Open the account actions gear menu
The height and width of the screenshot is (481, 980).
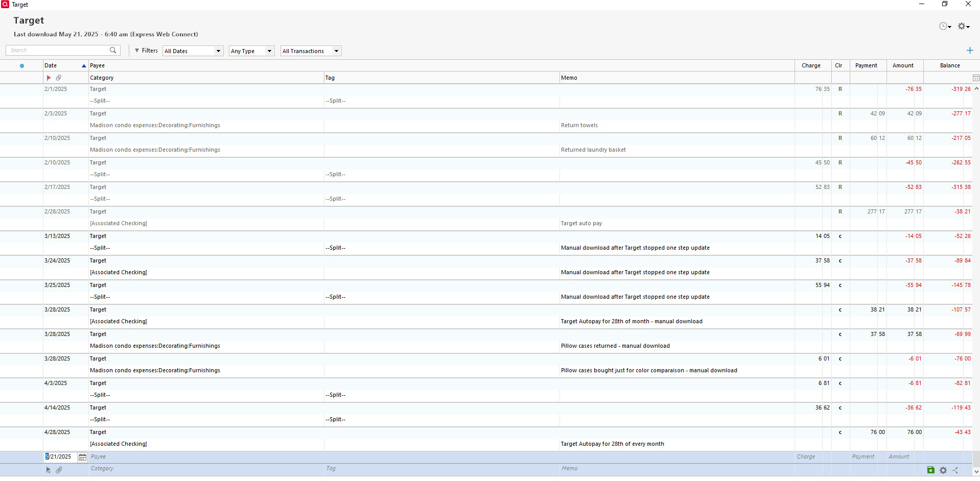click(x=963, y=26)
